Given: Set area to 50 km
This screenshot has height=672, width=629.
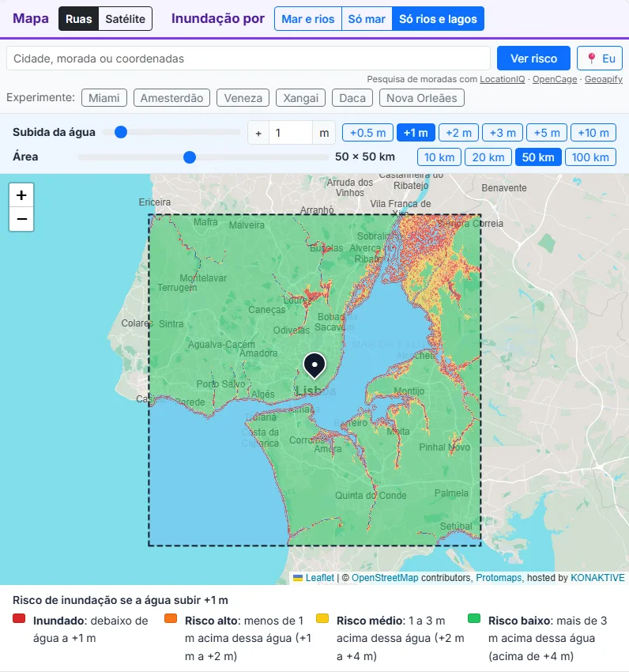Looking at the screenshot, I should tap(538, 157).
